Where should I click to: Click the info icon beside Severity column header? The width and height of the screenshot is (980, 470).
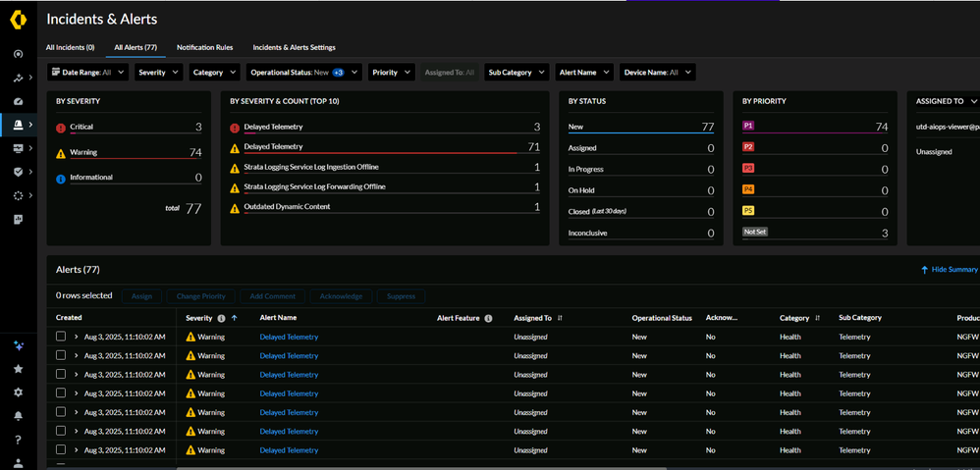221,318
